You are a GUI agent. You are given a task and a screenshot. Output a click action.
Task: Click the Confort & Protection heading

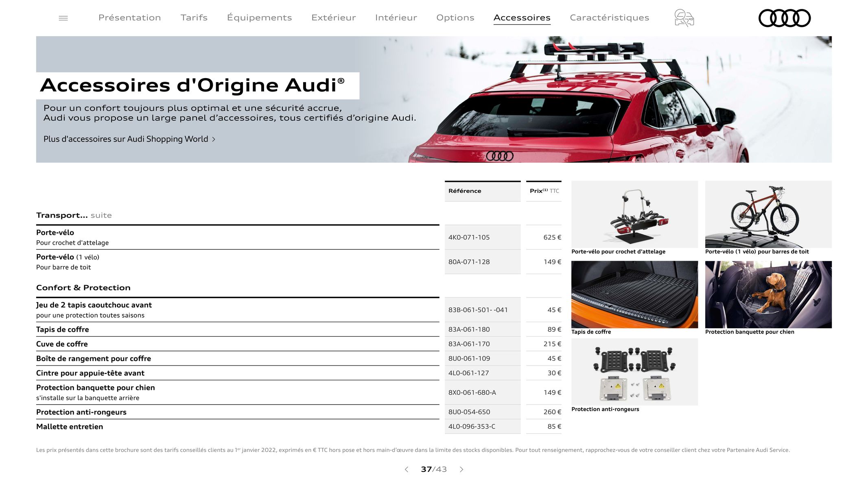point(83,288)
